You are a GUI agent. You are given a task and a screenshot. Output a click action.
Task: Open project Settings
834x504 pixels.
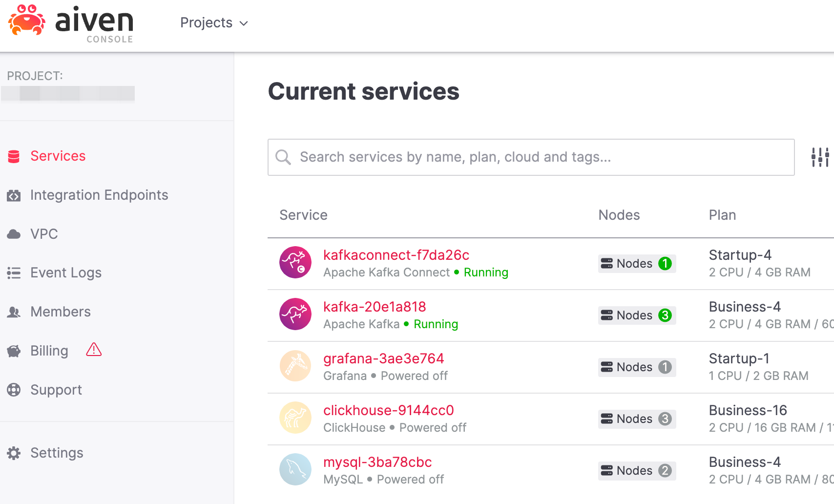click(x=57, y=453)
